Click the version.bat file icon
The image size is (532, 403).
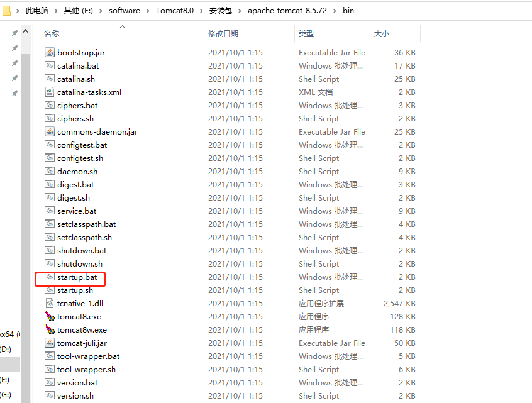(x=50, y=382)
